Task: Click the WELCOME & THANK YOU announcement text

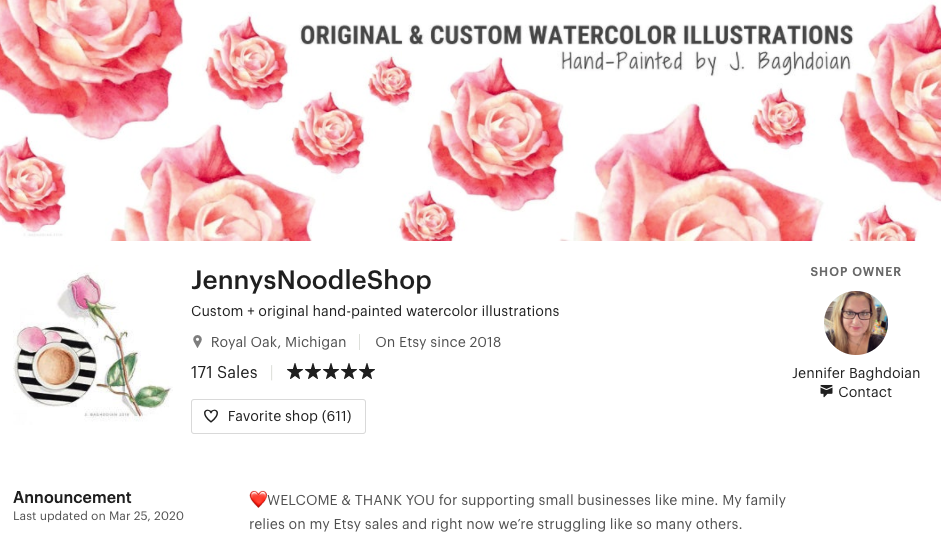Action: [x=517, y=512]
